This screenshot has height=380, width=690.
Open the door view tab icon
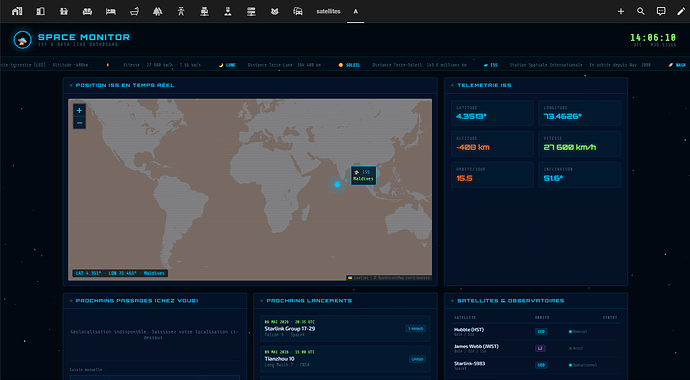pos(40,11)
